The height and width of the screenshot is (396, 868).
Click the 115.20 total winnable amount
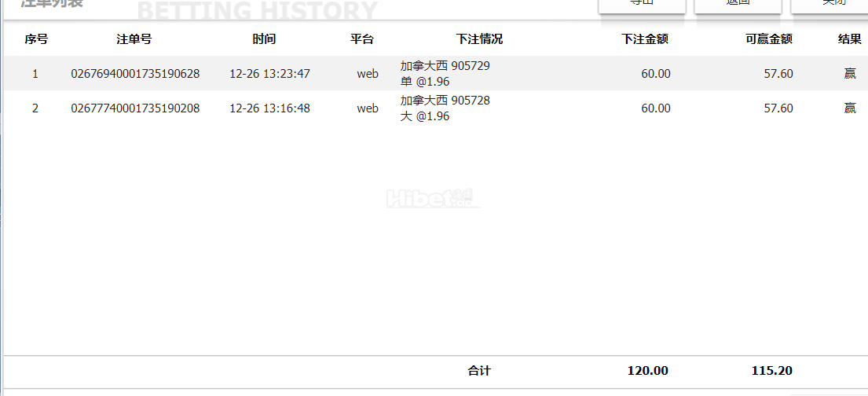(771, 371)
